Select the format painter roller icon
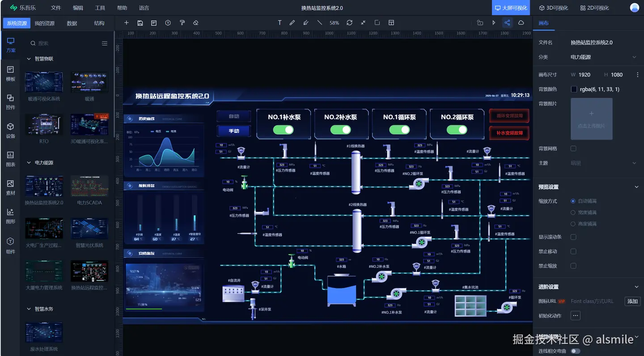Screen dimensions: 644x356 coord(182,23)
